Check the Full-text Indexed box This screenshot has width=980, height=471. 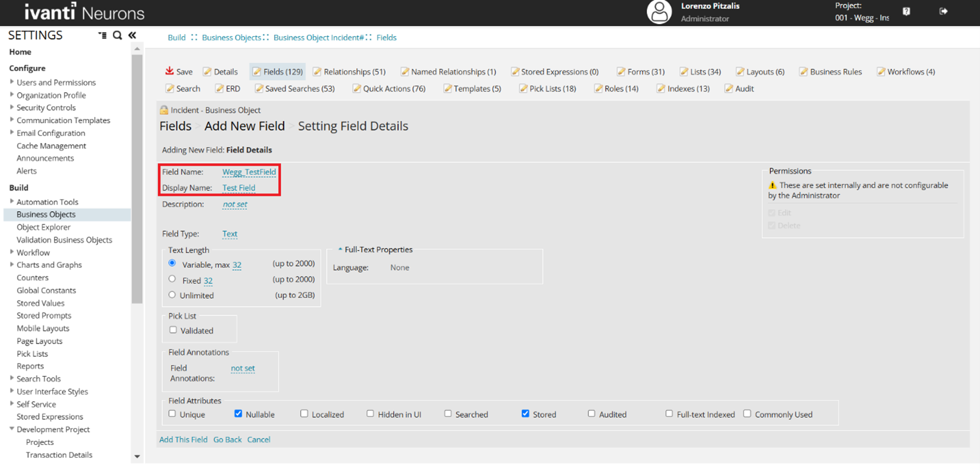pyautogui.click(x=669, y=414)
